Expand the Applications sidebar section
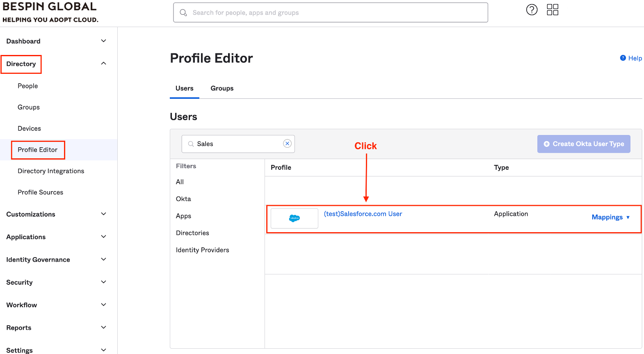 (x=103, y=237)
